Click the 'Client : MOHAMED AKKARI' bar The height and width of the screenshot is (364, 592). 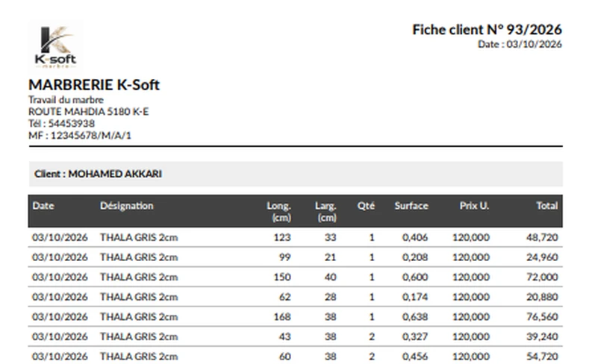click(x=296, y=174)
